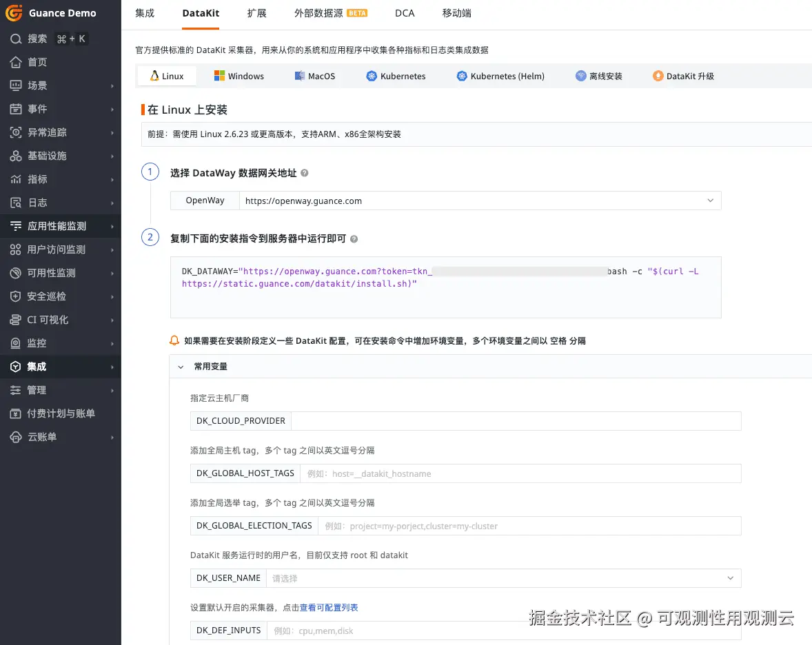Click the 用户访问监测 RUM icon

[16, 249]
